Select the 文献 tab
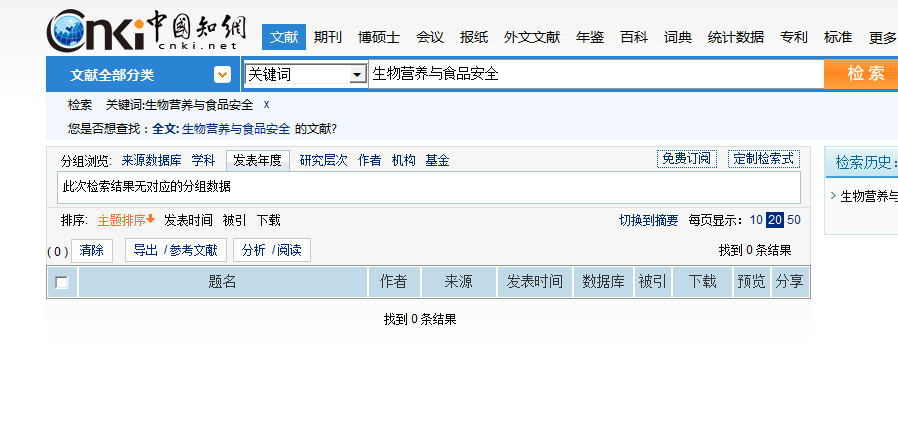 (x=284, y=38)
